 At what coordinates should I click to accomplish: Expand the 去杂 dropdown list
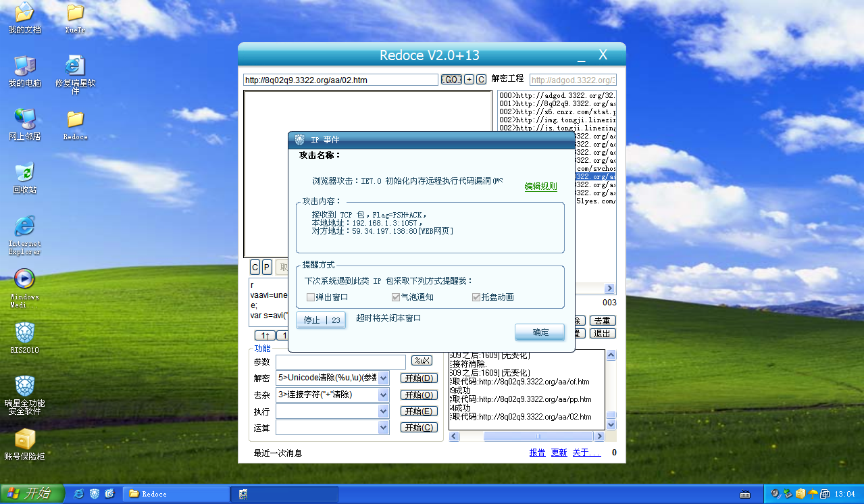[384, 395]
